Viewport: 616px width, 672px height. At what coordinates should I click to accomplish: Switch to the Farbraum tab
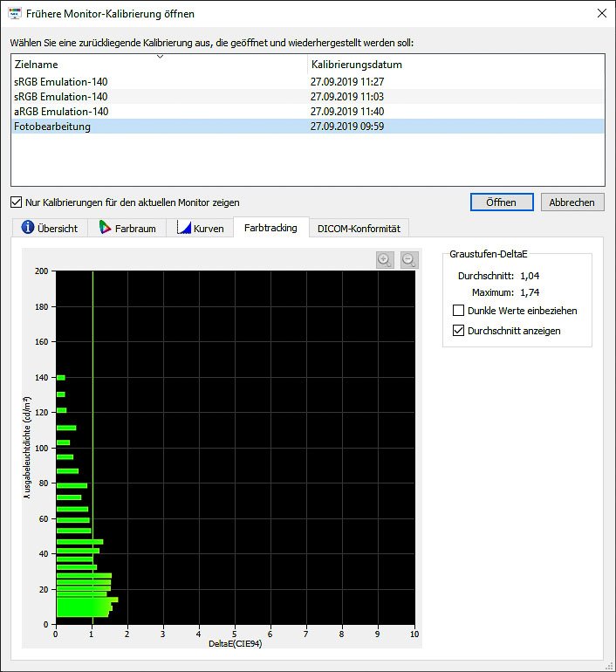[x=127, y=228]
